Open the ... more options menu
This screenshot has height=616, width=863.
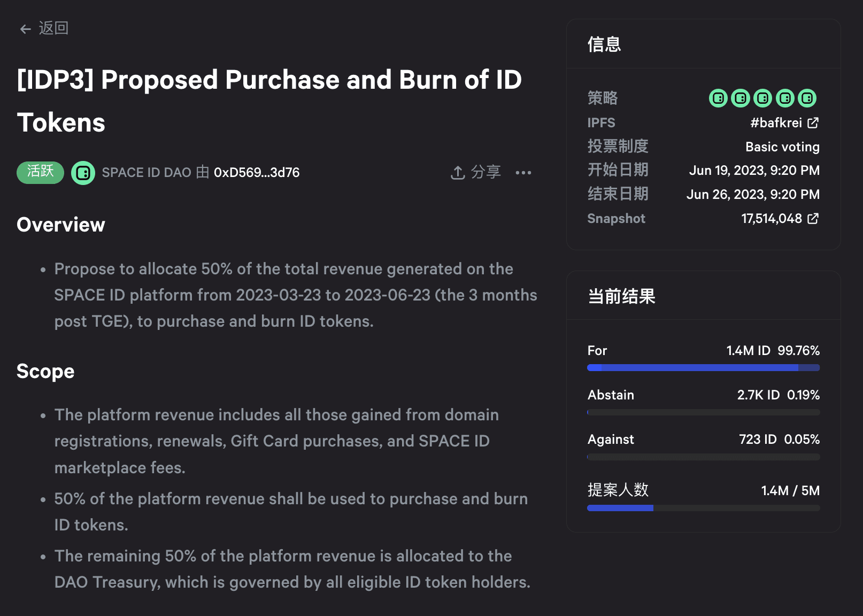coord(523,172)
